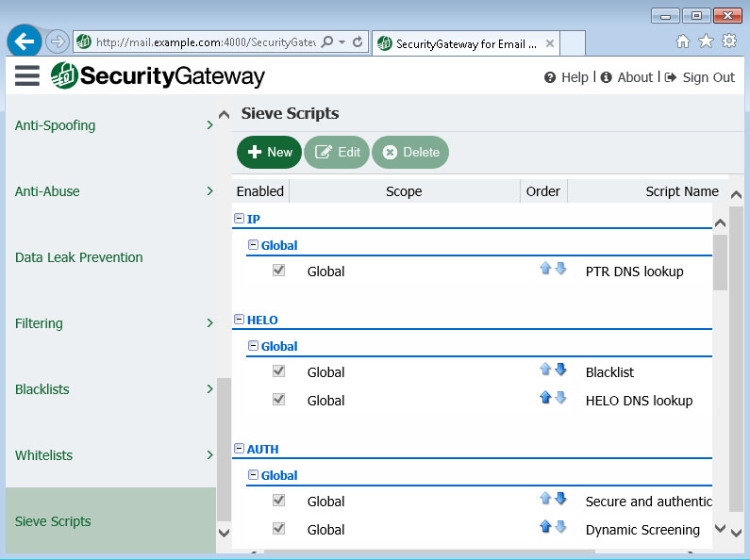Screen dimensions: 750x560
Task: Click the Sign Out link
Action: pos(699,77)
